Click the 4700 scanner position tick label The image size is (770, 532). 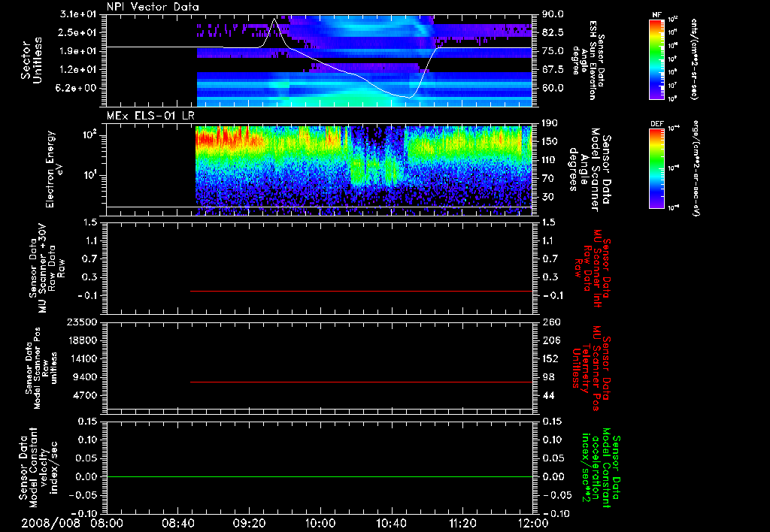coord(86,395)
